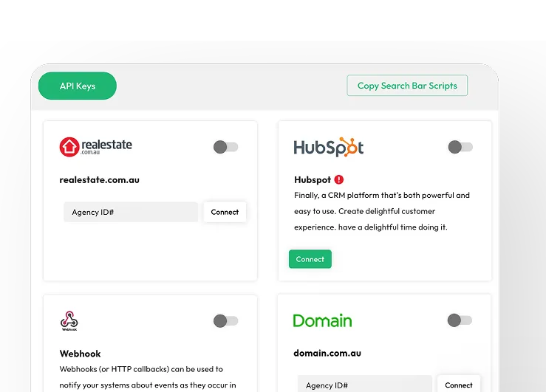546x392 pixels.
Task: Click Connect for domain.com.au
Action: click(x=459, y=385)
